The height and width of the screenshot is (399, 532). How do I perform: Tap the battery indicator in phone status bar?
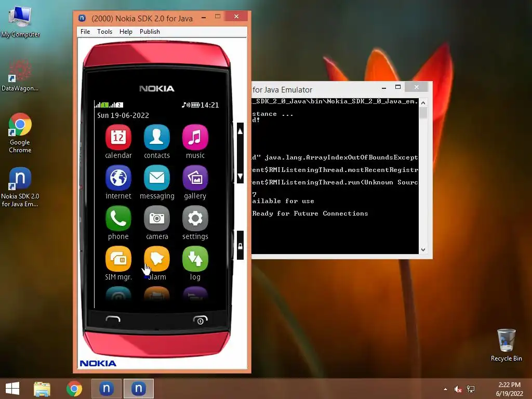[195, 105]
